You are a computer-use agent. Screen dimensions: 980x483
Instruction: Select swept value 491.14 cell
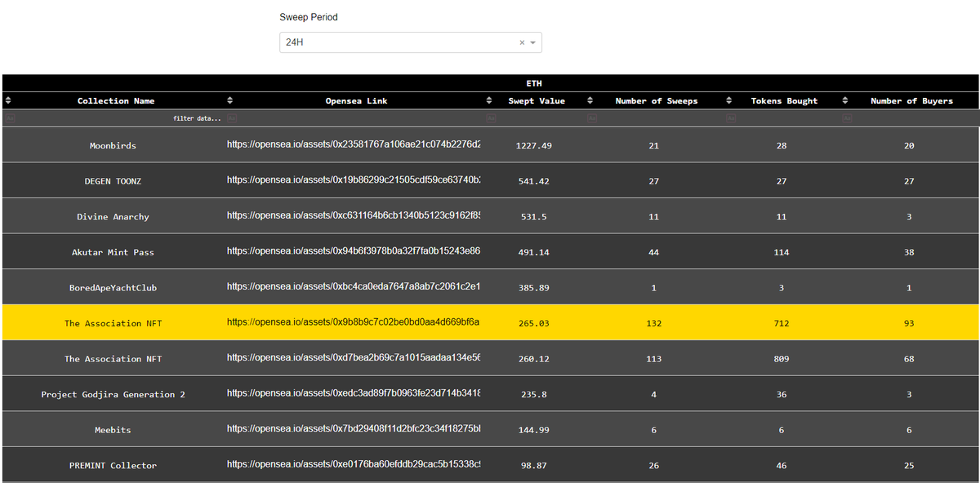tap(533, 252)
